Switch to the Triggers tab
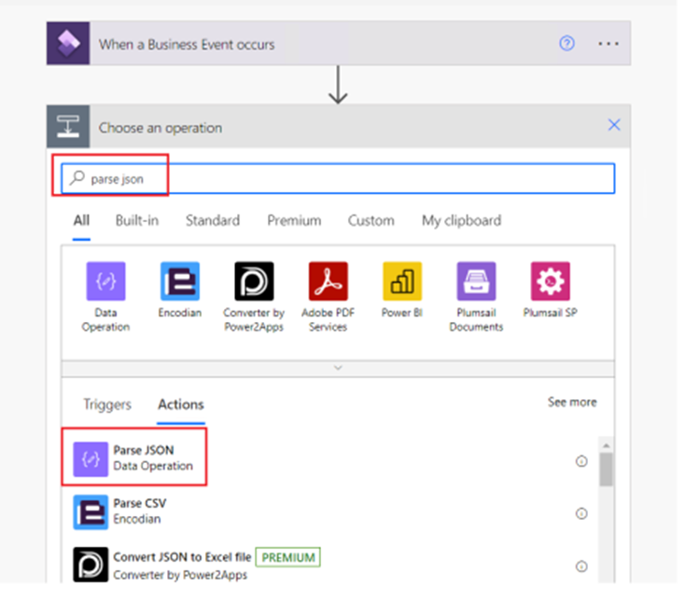This screenshot has width=700, height=615. click(107, 404)
